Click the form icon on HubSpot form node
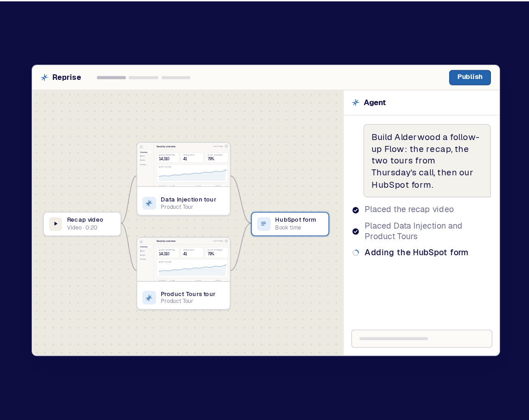Image resolution: width=529 pixels, height=420 pixels. [x=264, y=224]
